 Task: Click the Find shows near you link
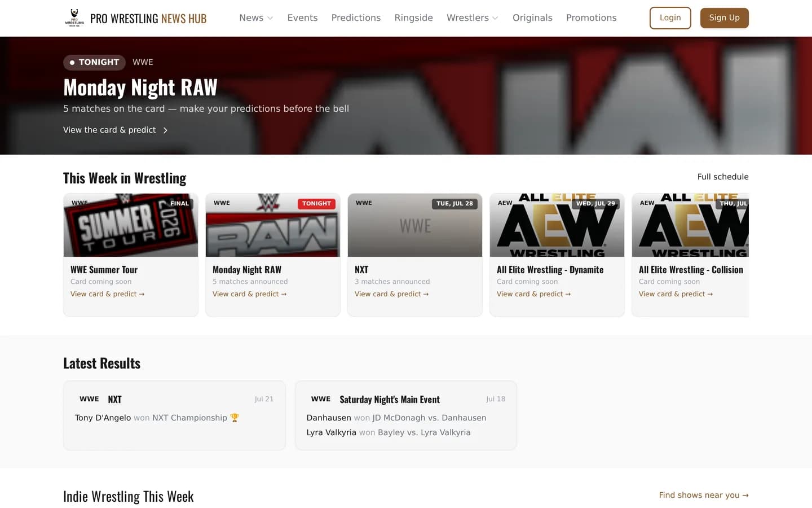704,495
